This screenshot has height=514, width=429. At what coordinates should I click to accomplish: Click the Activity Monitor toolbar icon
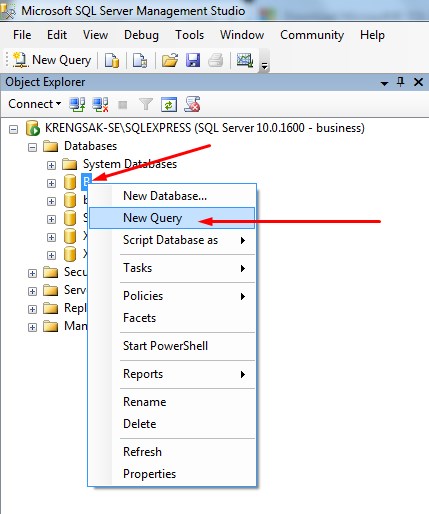[x=245, y=60]
